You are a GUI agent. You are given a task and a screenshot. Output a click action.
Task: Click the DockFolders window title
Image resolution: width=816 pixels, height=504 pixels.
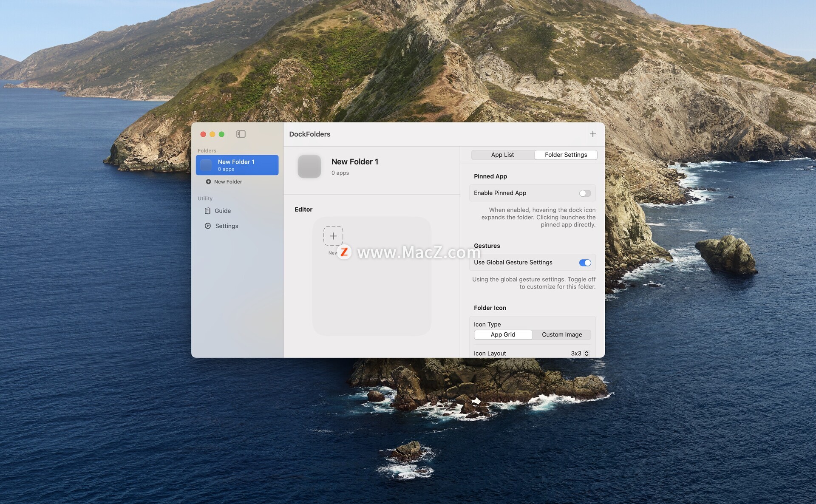point(310,134)
